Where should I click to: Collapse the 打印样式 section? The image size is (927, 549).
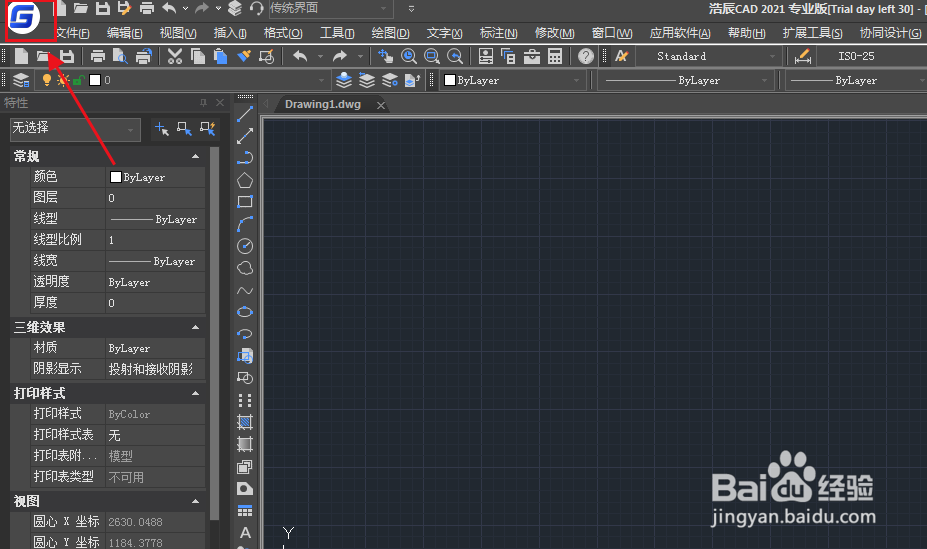tap(195, 394)
